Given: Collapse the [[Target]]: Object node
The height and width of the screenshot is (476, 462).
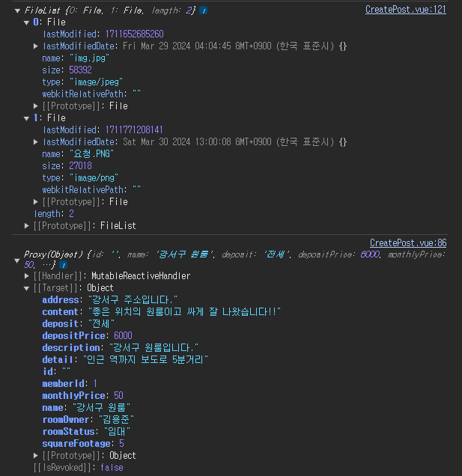Looking at the screenshot, I should click(27, 288).
